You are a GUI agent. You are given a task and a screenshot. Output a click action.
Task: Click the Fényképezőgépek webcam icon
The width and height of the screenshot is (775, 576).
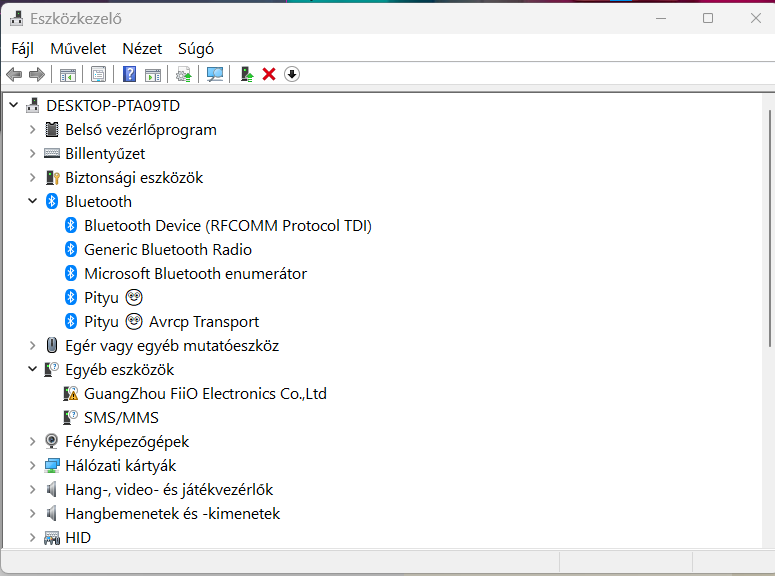point(51,441)
